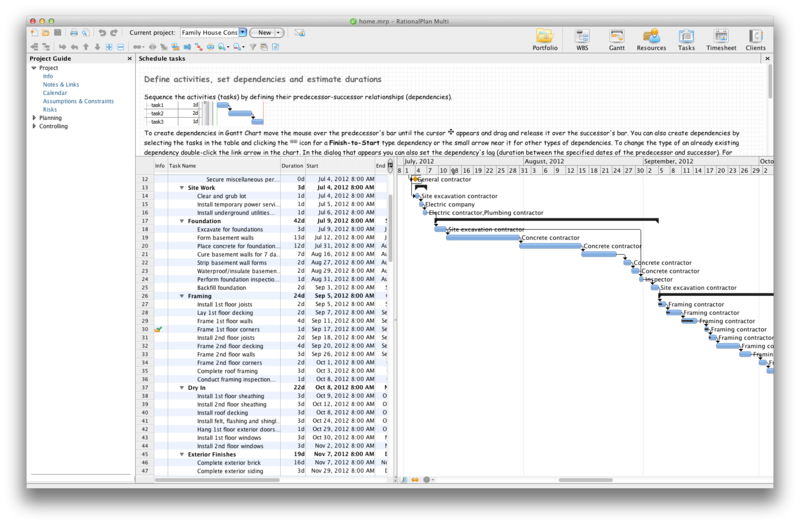Click the Gantt chart horizontal scrollbar
The image size is (800, 525).
pyautogui.click(x=585, y=480)
